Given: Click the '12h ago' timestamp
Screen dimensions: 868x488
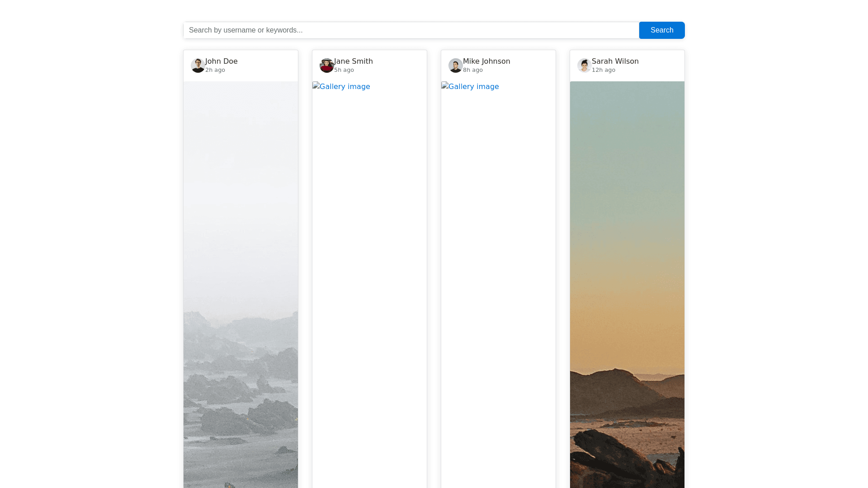Looking at the screenshot, I should coord(603,70).
